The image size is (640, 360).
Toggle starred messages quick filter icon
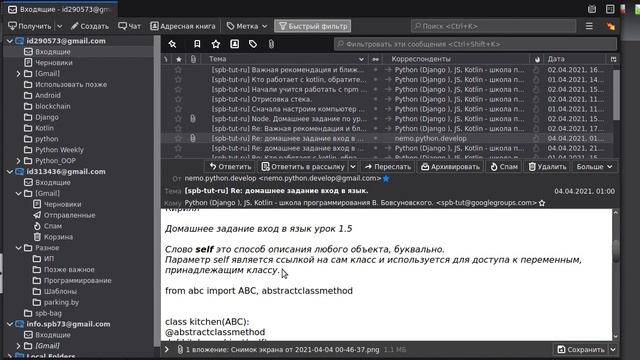(x=216, y=44)
